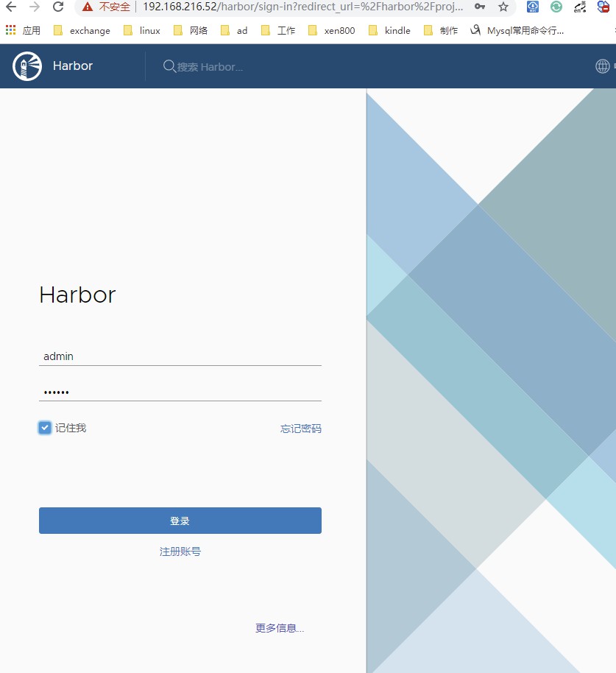This screenshot has width=616, height=673.
Task: Open the 网络 bookmark folder
Action: (191, 30)
